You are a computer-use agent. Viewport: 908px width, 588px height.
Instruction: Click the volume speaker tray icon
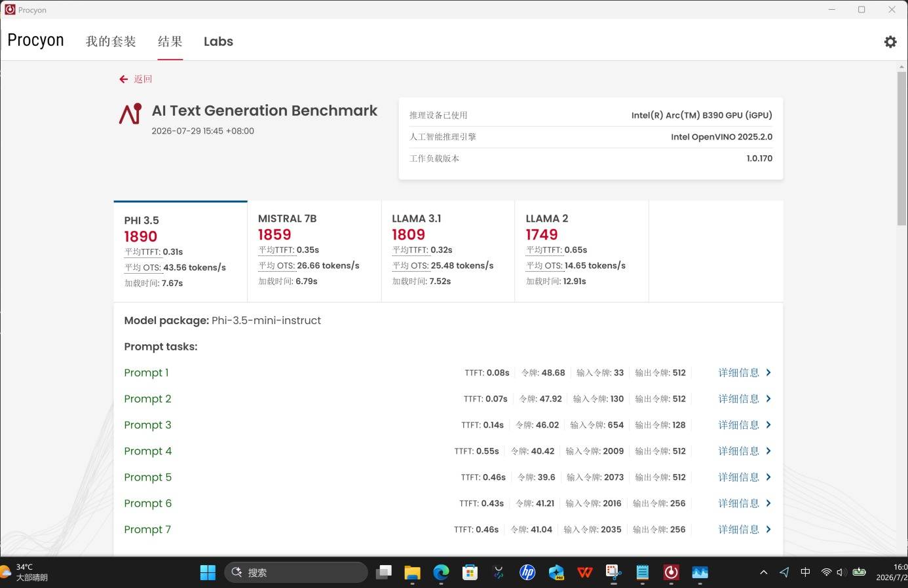pos(841,572)
